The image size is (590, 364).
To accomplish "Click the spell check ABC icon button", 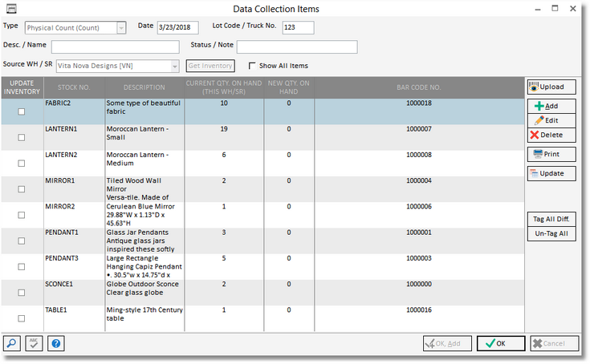I will point(34,343).
